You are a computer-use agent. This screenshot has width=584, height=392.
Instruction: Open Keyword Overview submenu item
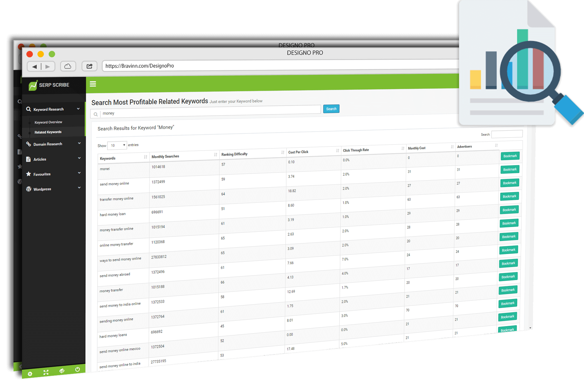[48, 122]
